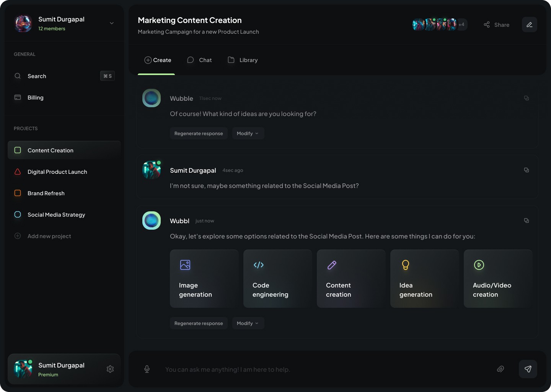The image size is (551, 392).
Task: Click Regenerate response on Wubble's first message
Action: coord(199,133)
